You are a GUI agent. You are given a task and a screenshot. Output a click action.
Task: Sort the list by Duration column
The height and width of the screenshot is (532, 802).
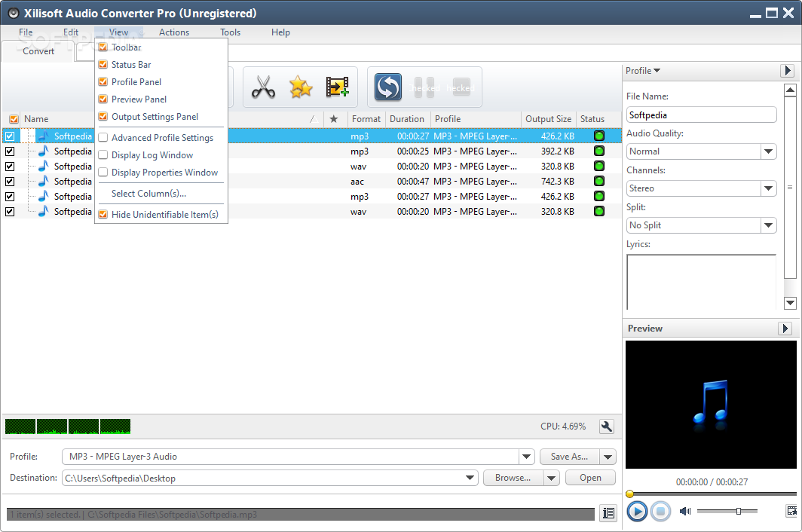pyautogui.click(x=408, y=119)
